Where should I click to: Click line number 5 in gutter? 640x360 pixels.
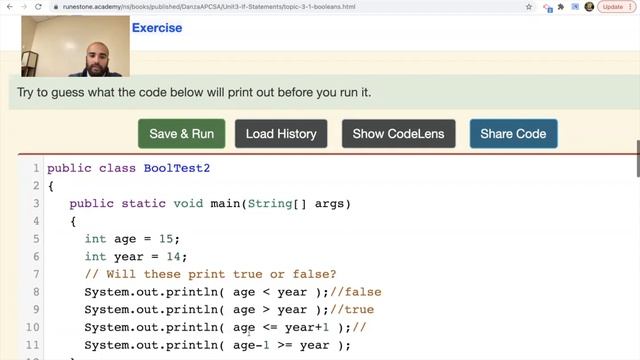click(36, 239)
